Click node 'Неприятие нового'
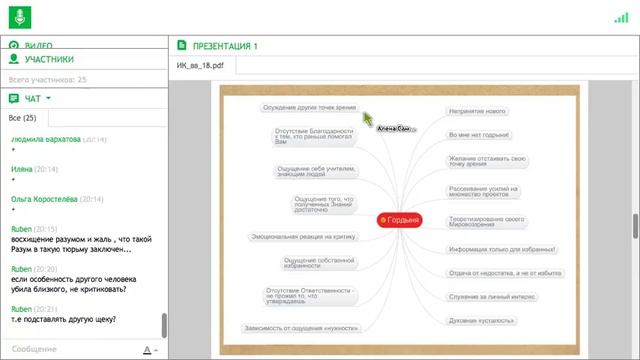This screenshot has height=360, width=640. 477,111
